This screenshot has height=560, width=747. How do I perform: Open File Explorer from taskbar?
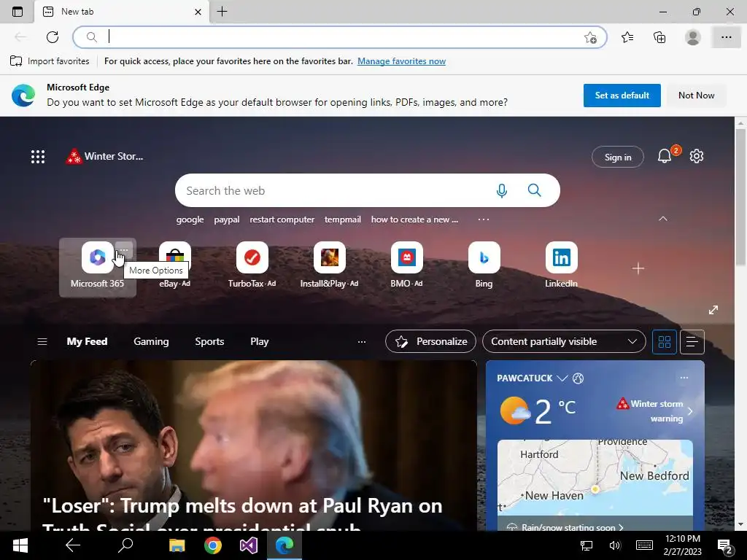click(177, 545)
